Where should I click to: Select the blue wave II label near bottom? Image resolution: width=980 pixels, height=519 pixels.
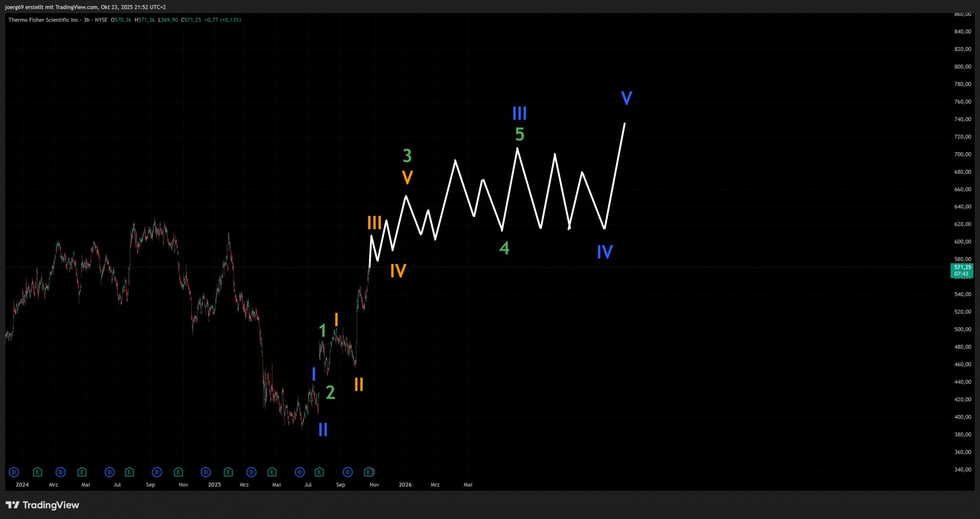click(323, 430)
